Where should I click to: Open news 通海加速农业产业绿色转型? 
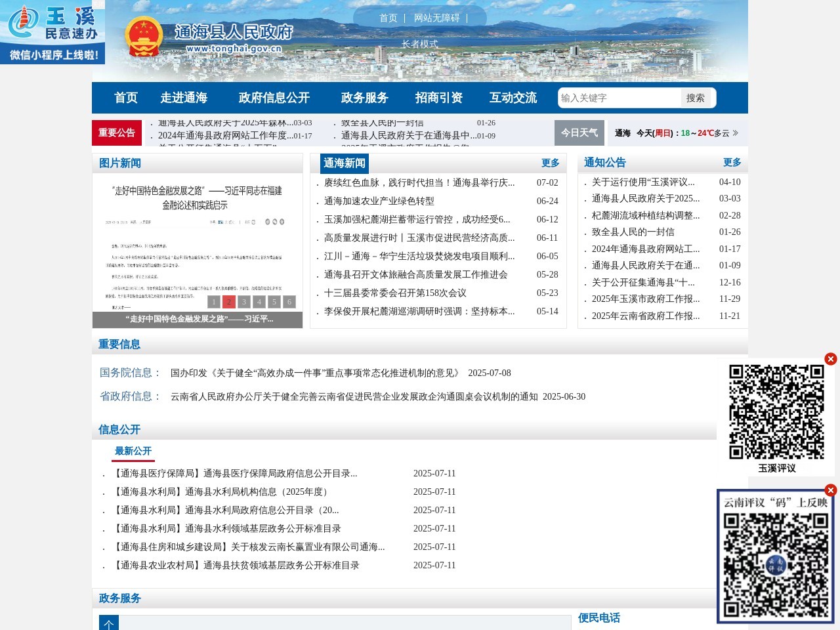pos(379,201)
